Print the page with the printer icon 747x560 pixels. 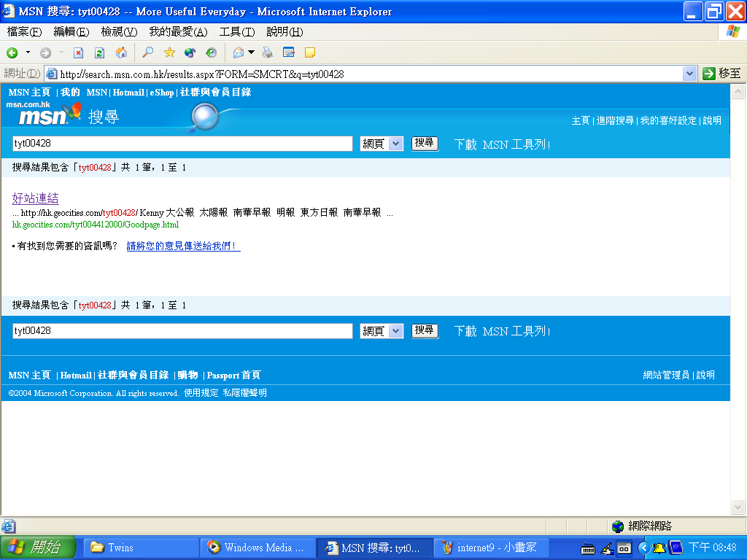pyautogui.click(x=268, y=52)
